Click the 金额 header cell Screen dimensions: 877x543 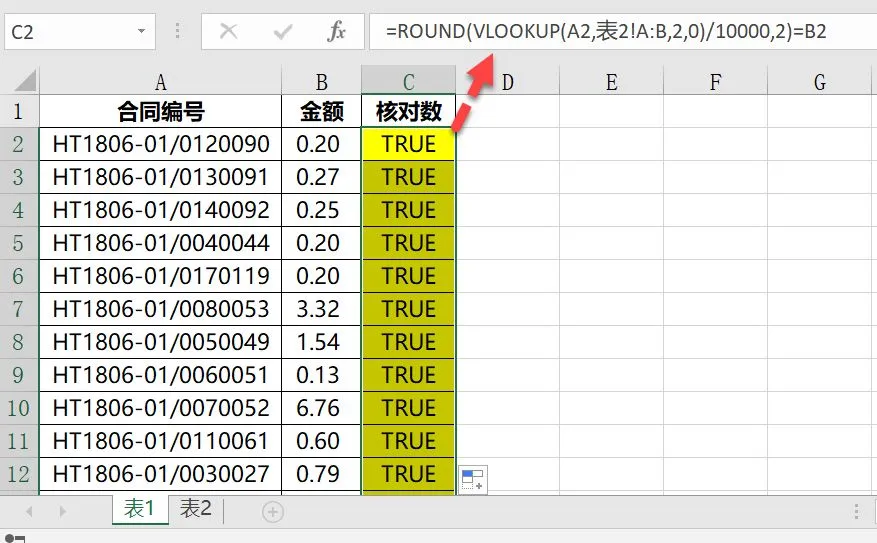click(322, 111)
